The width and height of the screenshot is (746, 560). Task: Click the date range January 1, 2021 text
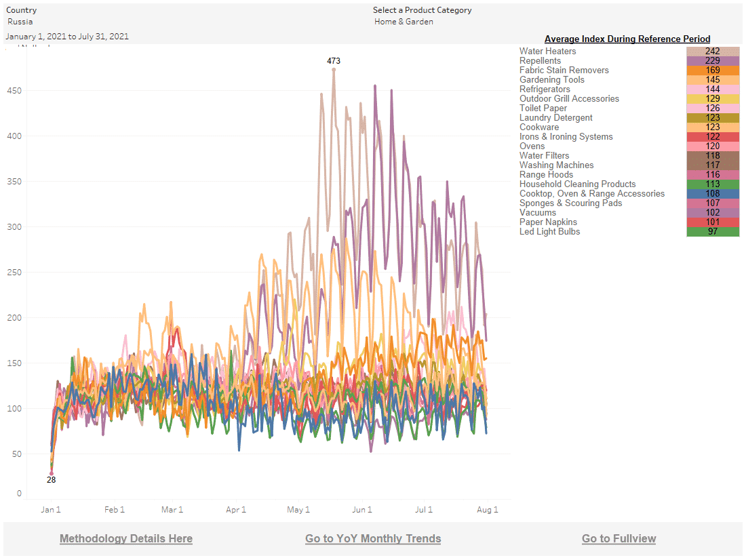[x=67, y=37]
